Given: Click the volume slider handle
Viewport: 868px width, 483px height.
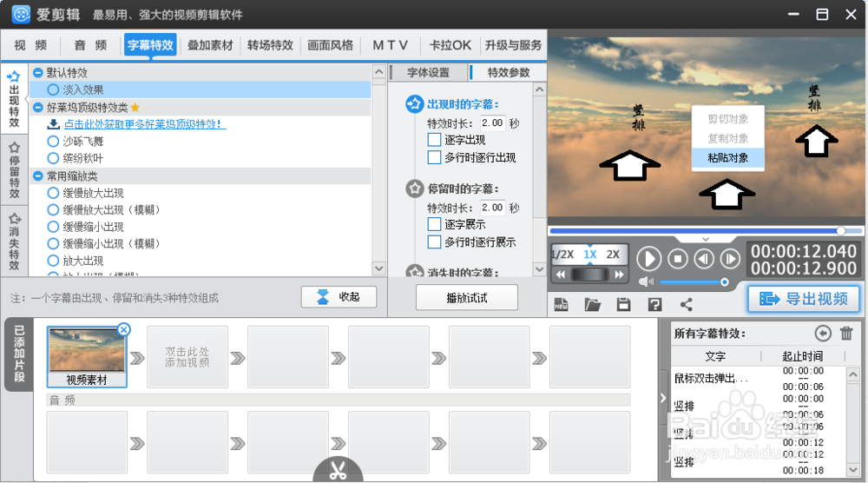Looking at the screenshot, I should point(724,282).
